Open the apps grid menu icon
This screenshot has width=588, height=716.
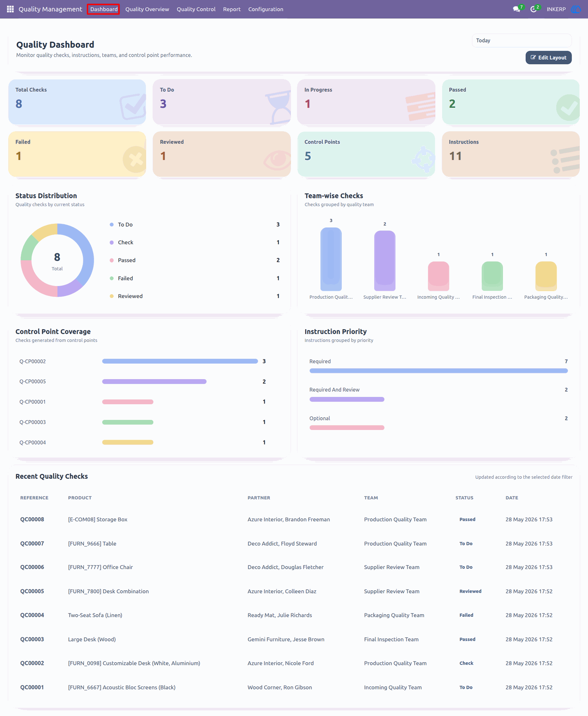coord(10,9)
